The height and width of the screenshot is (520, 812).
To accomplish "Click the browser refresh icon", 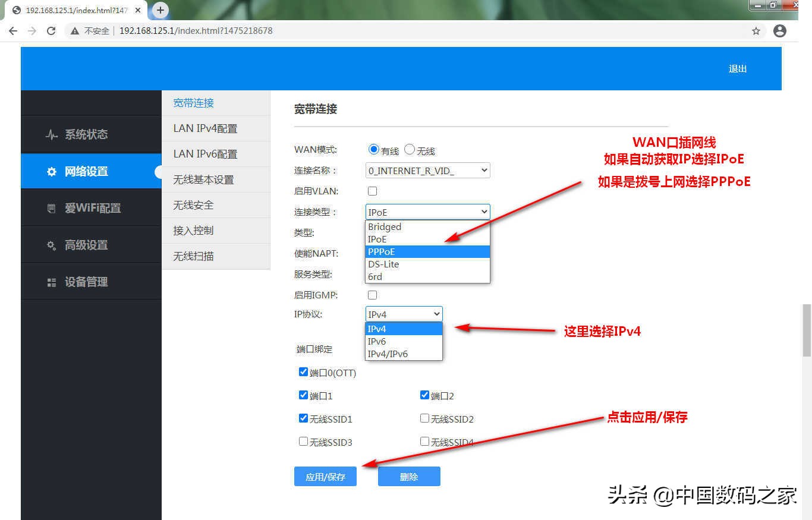I will coord(51,31).
